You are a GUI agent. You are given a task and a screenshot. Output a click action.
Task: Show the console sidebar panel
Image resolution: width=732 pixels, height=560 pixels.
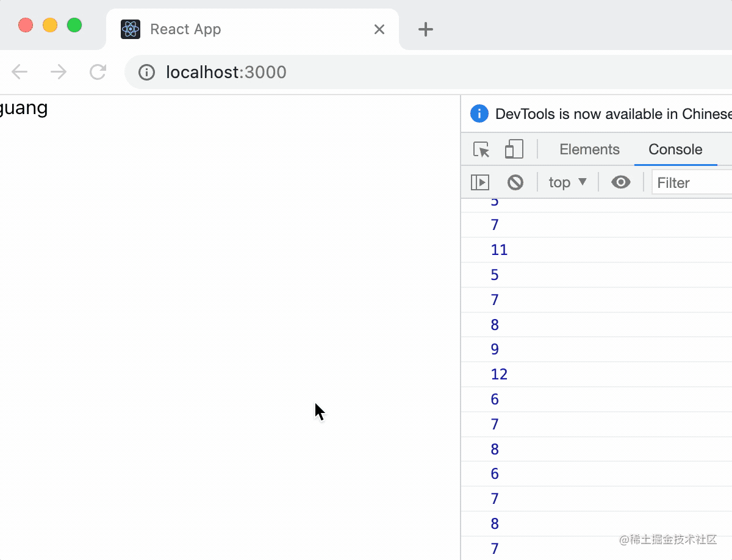coord(480,182)
